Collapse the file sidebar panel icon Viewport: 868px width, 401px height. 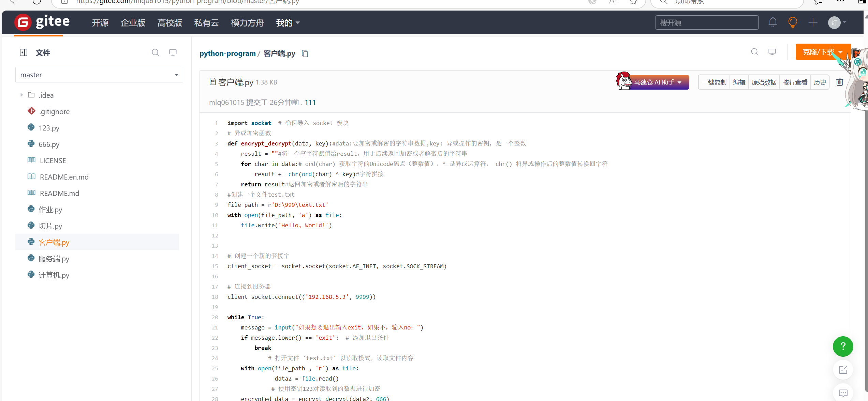(24, 52)
